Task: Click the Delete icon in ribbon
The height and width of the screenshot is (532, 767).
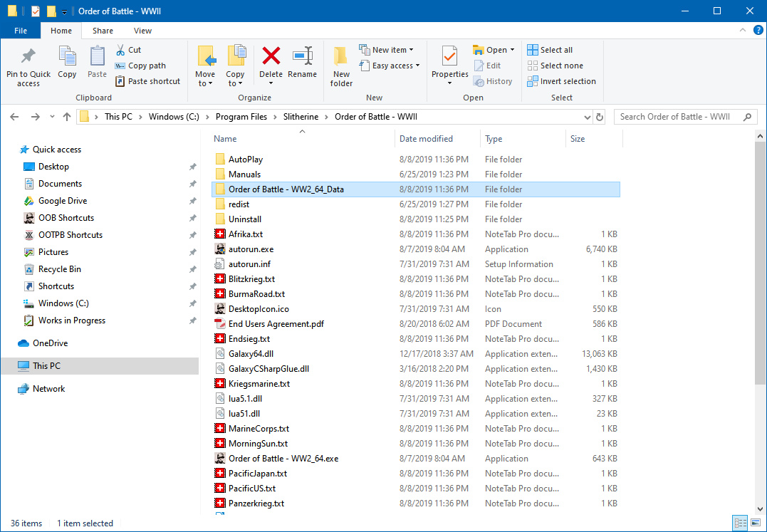Action: coord(271,57)
